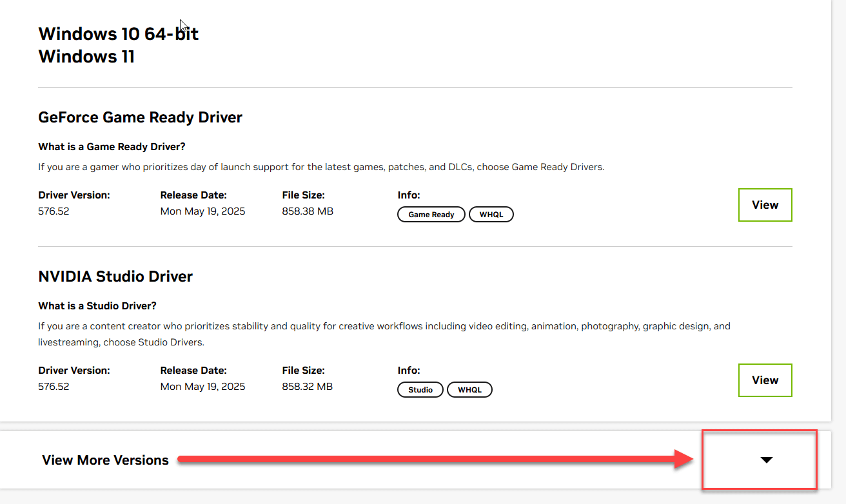This screenshot has height=504, width=846.
Task: Click "What is a Studio Driver?" text
Action: tap(97, 306)
